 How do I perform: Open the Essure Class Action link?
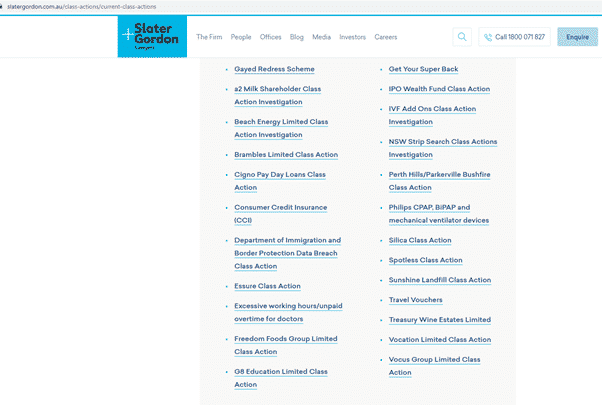pyautogui.click(x=267, y=286)
